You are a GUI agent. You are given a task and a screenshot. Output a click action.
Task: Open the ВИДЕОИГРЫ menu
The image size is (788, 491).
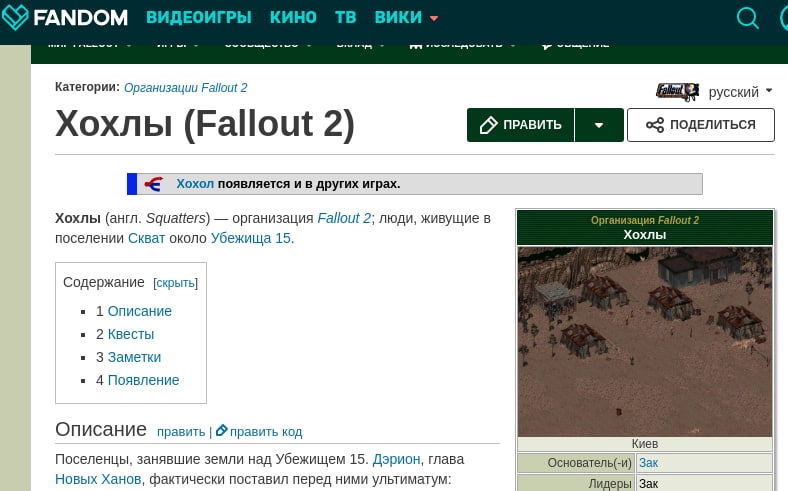tap(199, 18)
